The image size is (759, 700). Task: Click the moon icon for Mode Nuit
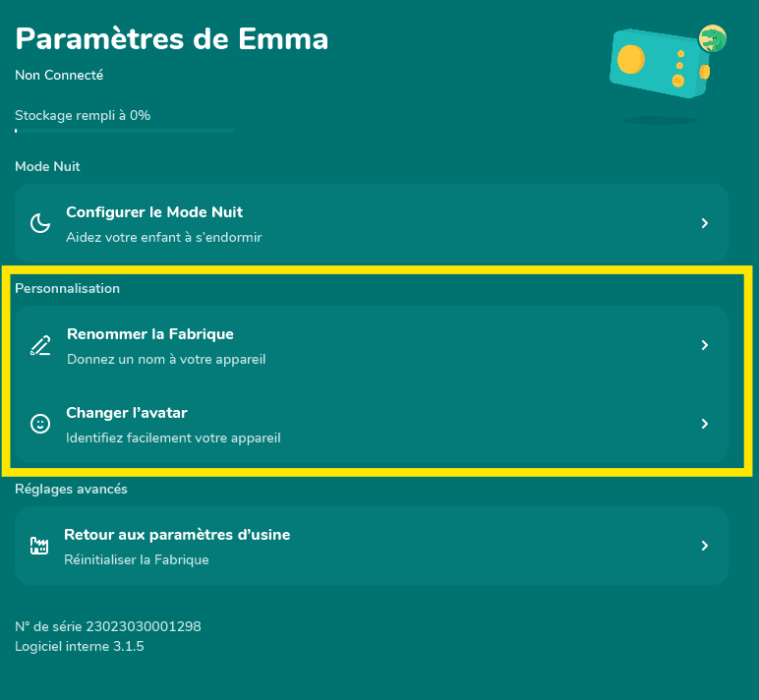[40, 224]
